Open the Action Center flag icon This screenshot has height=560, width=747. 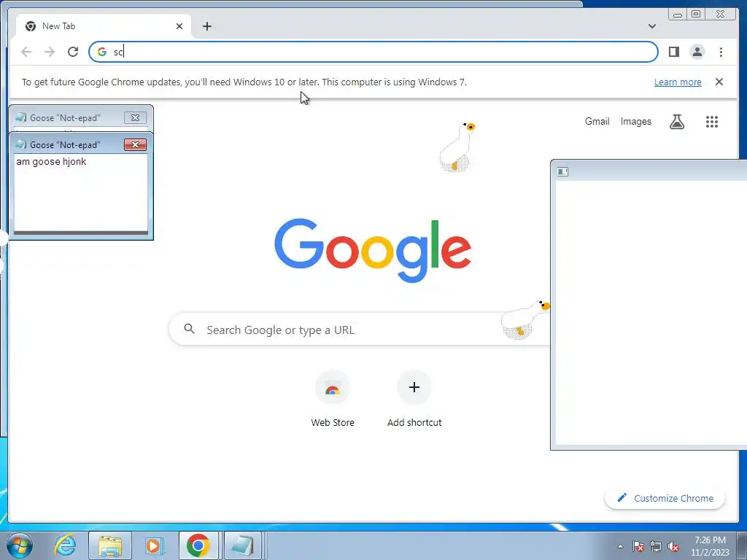[x=638, y=546]
